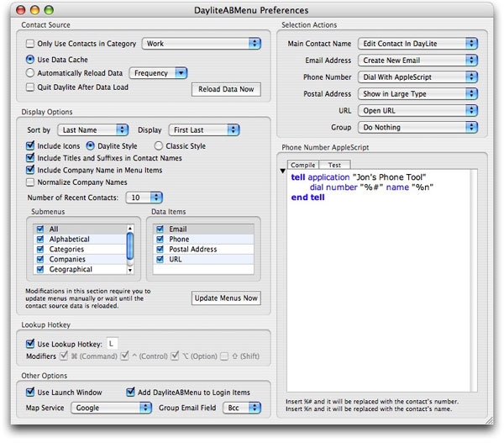Toggle Add DayliteABMenu to Login Items
Viewport: 504px width, 443px height.
pyautogui.click(x=130, y=392)
